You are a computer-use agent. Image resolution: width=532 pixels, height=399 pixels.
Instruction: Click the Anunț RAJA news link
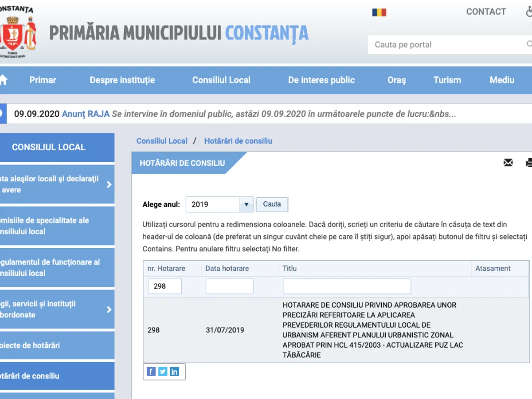(x=86, y=114)
